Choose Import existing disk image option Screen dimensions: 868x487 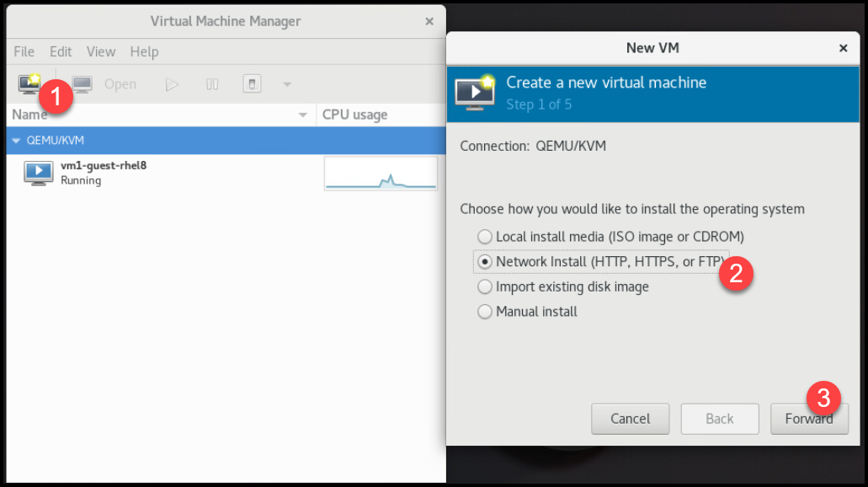[x=484, y=286]
